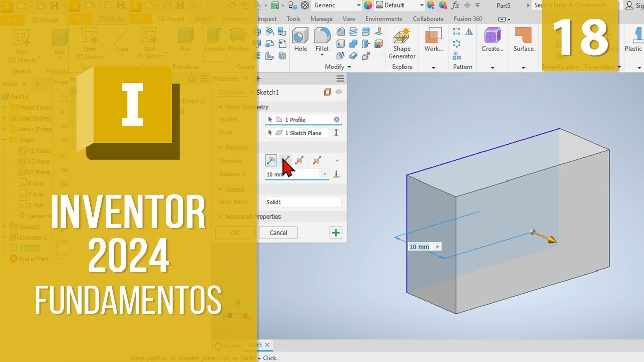This screenshot has height=362, width=644.
Task: Launch the Shape Generator
Action: pyautogui.click(x=401, y=43)
